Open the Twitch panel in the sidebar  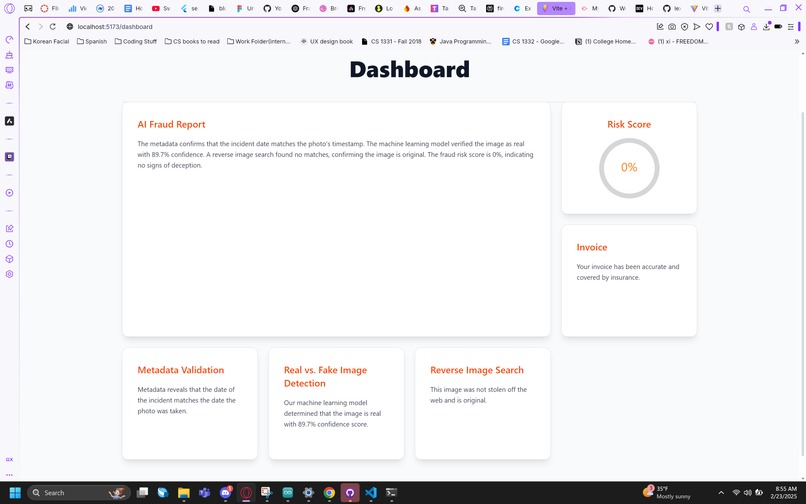click(9, 157)
